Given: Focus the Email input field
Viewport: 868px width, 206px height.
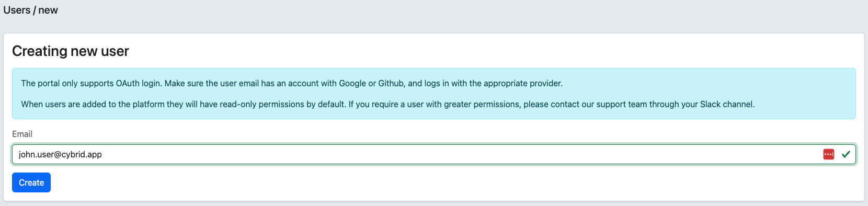Looking at the screenshot, I should 434,154.
